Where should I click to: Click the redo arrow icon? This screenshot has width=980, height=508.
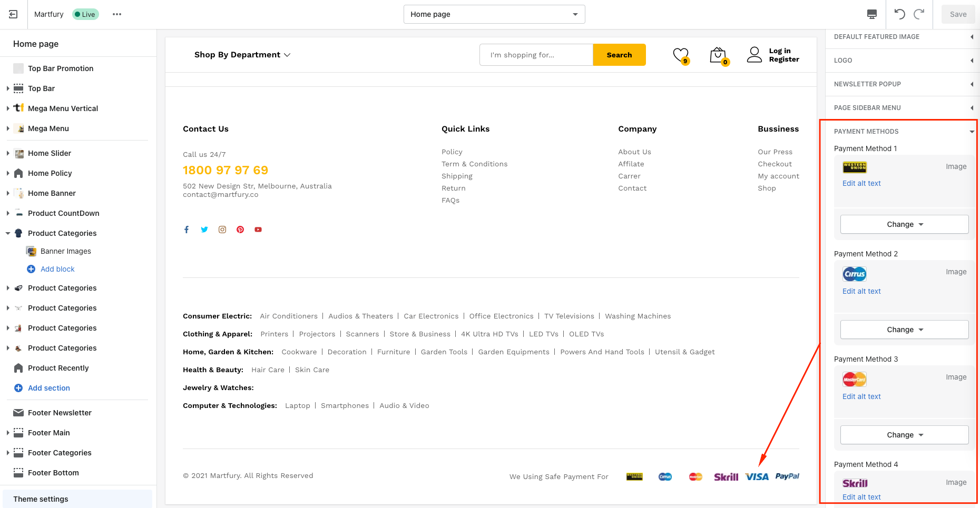pyautogui.click(x=919, y=14)
